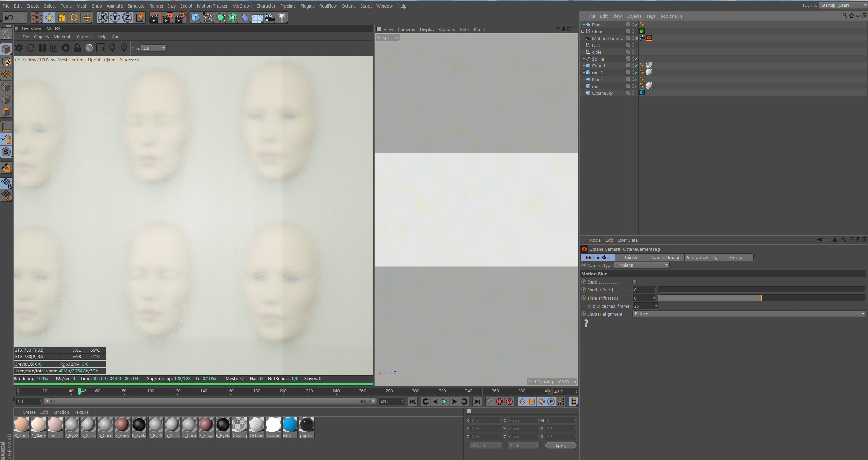The height and width of the screenshot is (460, 868).
Task: Open the MoGraph menu
Action: point(242,6)
